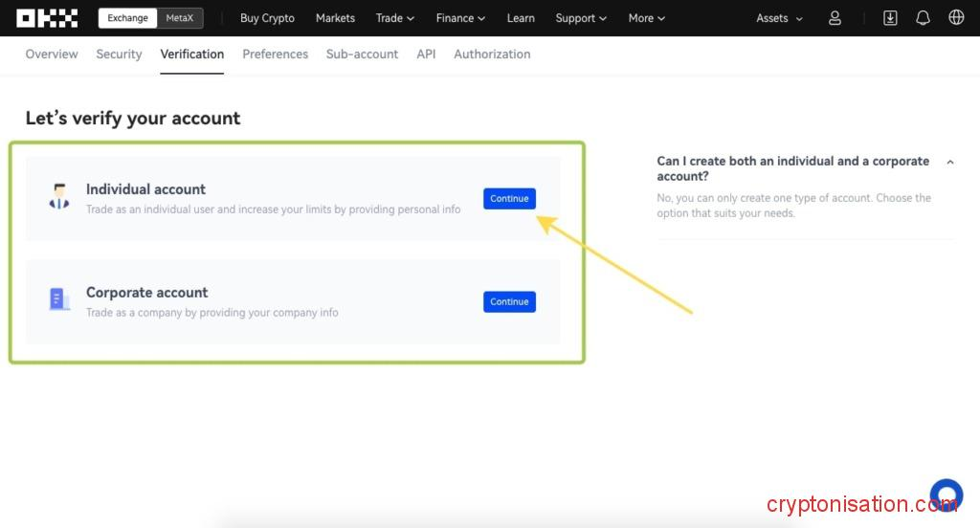
Task: Open the user profile icon
Action: pyautogui.click(x=835, y=18)
